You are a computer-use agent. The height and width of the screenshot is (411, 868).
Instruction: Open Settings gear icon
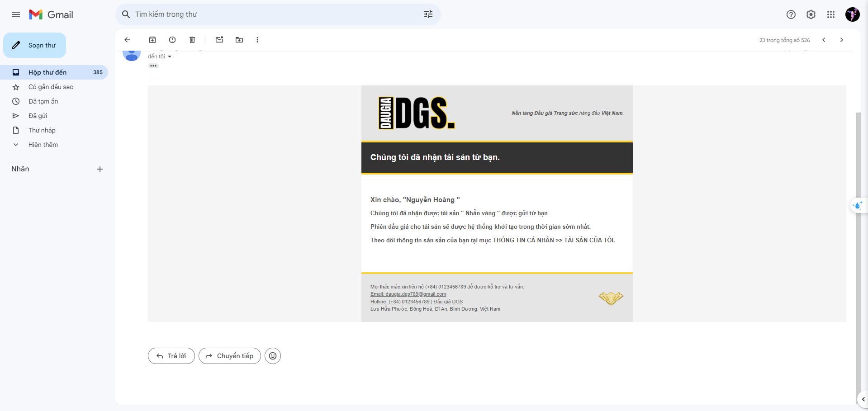click(811, 14)
